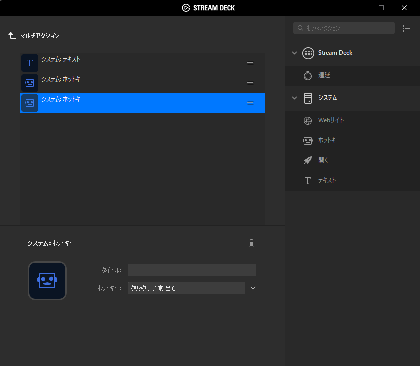Click the システム category computer icon
Image resolution: width=420 pixels, height=366 pixels.
(x=308, y=98)
